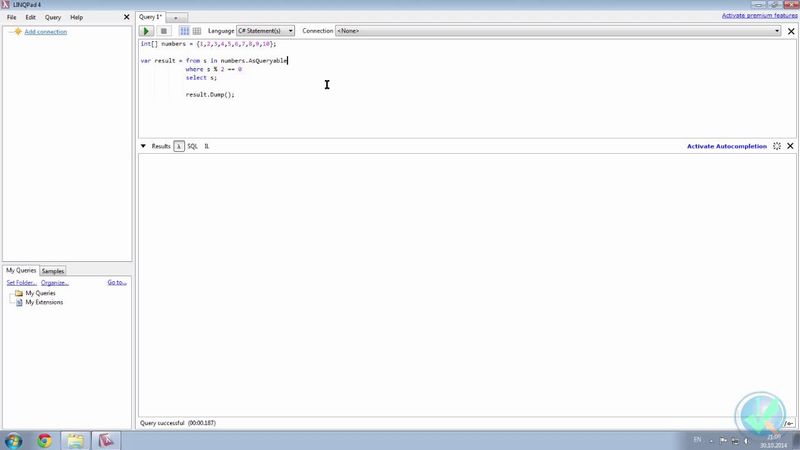800x450 pixels.
Task: Show the lambda expression tab
Action: tap(179, 146)
